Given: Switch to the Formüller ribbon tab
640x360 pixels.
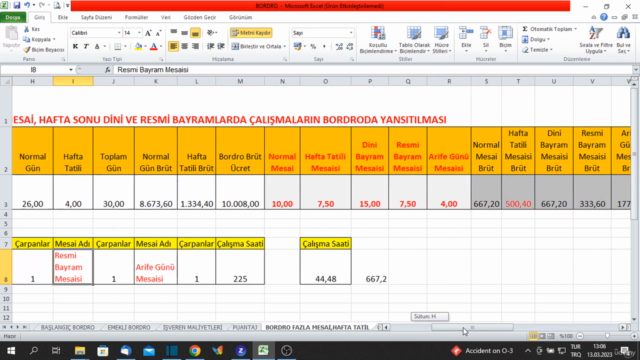Looking at the screenshot, I should point(136,18).
